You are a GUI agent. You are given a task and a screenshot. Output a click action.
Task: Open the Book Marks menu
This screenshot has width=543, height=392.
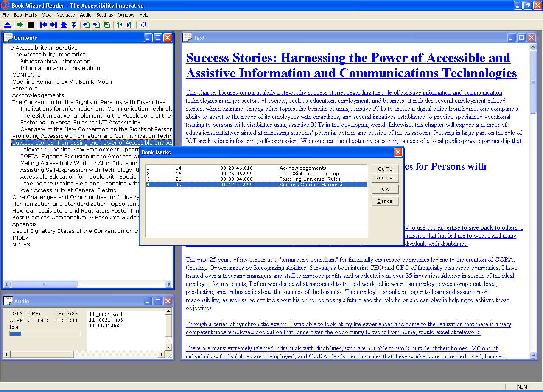[x=25, y=15]
